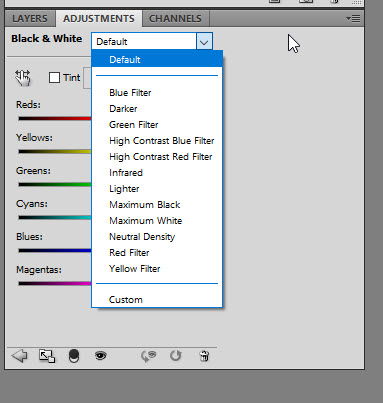Click the Cyans slider track
This screenshot has height=403, width=383.
(55, 217)
